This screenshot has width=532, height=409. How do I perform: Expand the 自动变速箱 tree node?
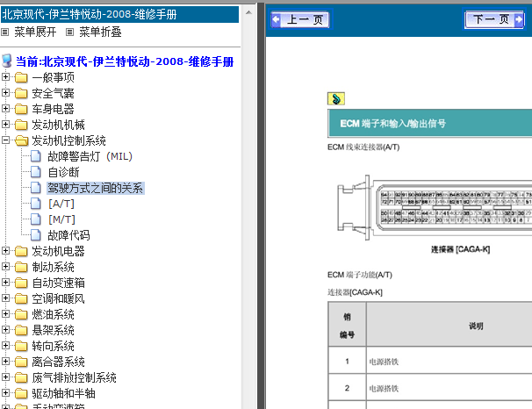5,282
